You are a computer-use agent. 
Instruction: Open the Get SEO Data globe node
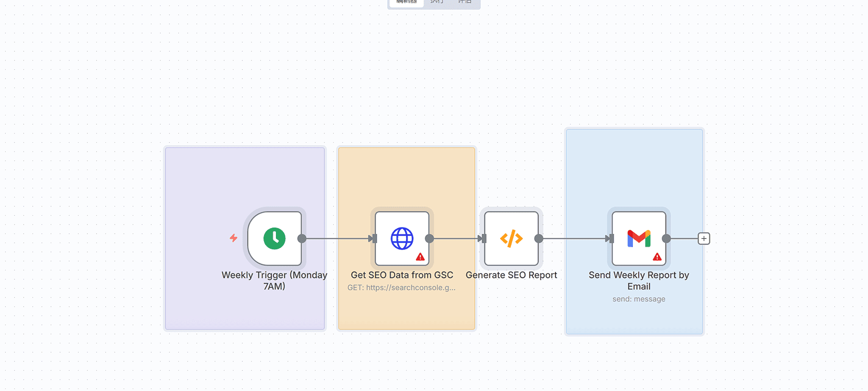pyautogui.click(x=401, y=238)
